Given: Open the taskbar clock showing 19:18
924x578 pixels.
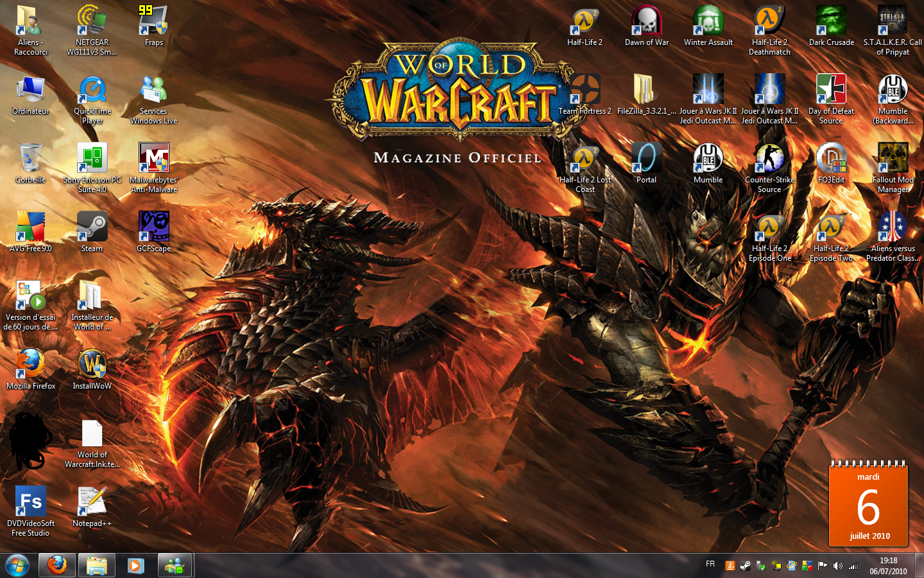Looking at the screenshot, I should coord(888,565).
